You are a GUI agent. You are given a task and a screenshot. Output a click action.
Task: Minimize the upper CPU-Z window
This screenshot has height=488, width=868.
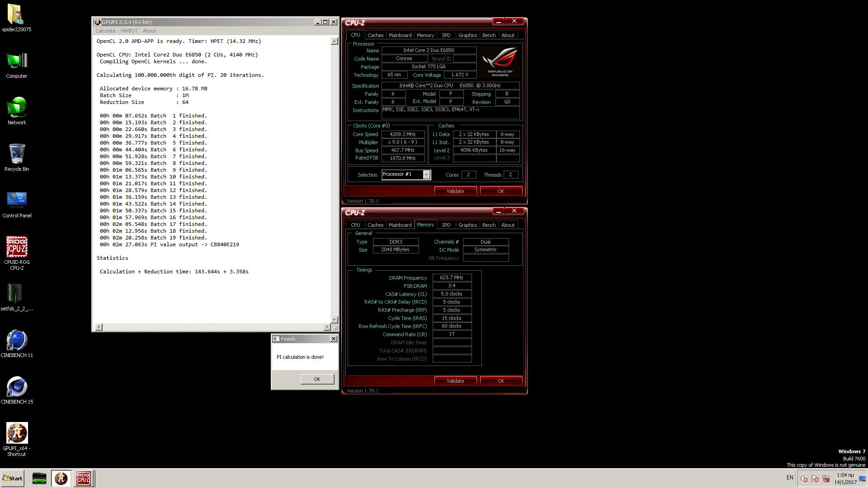pyautogui.click(x=498, y=21)
